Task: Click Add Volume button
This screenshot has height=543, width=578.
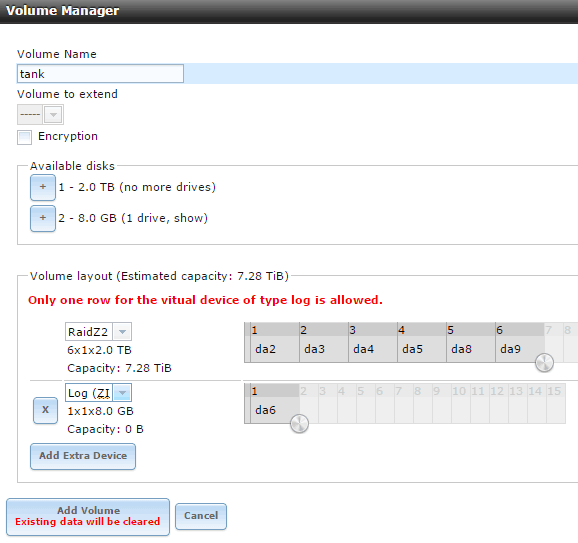Action: tap(88, 516)
